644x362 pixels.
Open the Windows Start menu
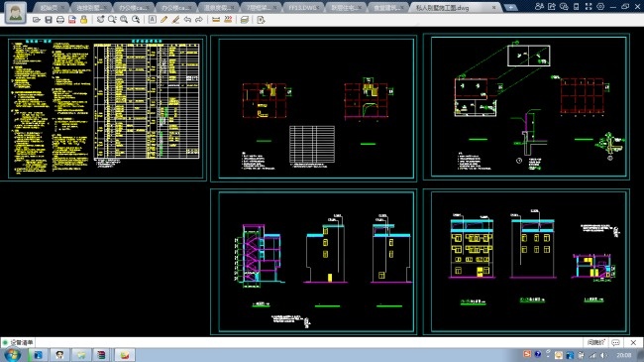12,355
